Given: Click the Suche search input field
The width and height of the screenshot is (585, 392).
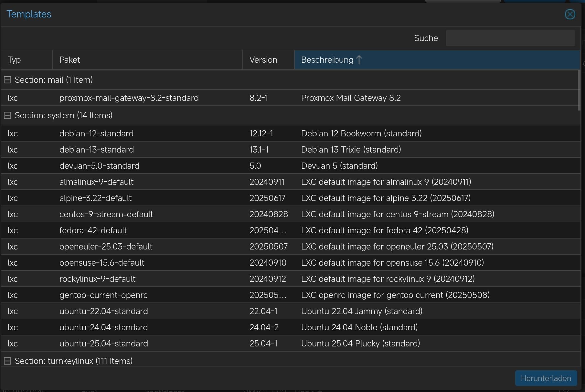Looking at the screenshot, I should pos(510,38).
